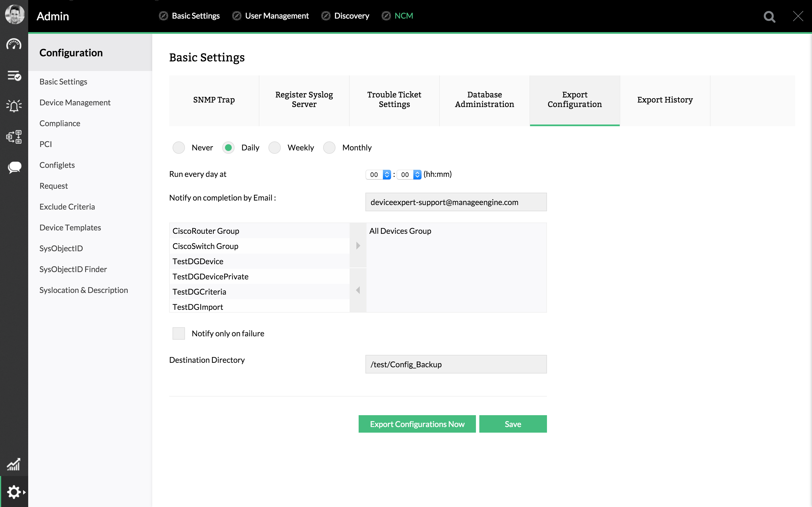Click Export Configurations Now button
The width and height of the screenshot is (812, 507).
click(417, 424)
